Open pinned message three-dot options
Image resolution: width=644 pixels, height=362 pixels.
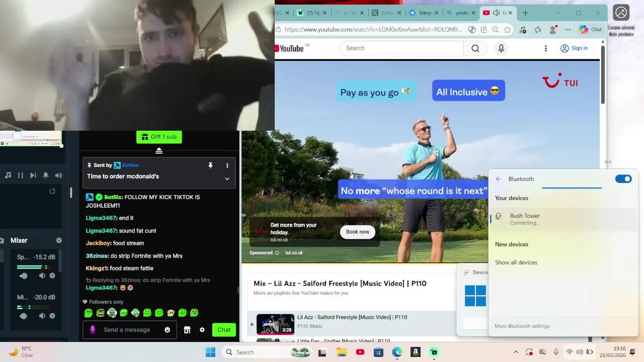point(227,165)
